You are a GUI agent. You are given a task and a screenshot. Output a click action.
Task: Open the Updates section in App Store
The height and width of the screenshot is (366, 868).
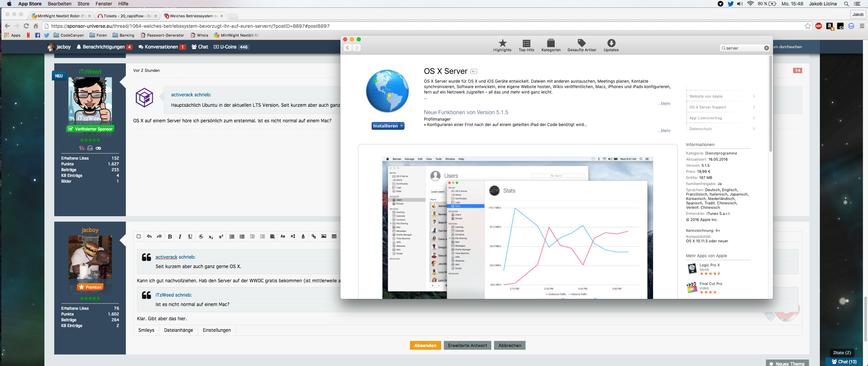coord(611,43)
